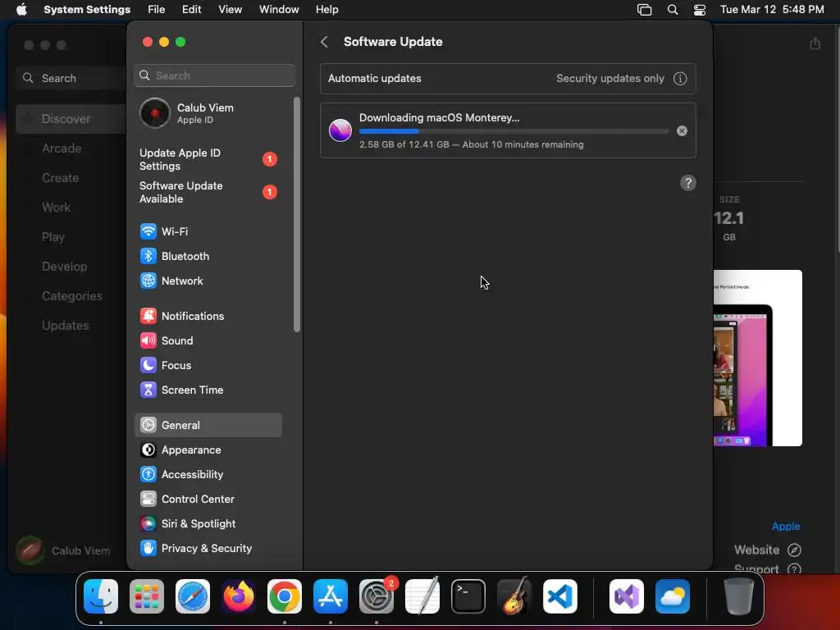Open Bluetooth settings pane

208,256
